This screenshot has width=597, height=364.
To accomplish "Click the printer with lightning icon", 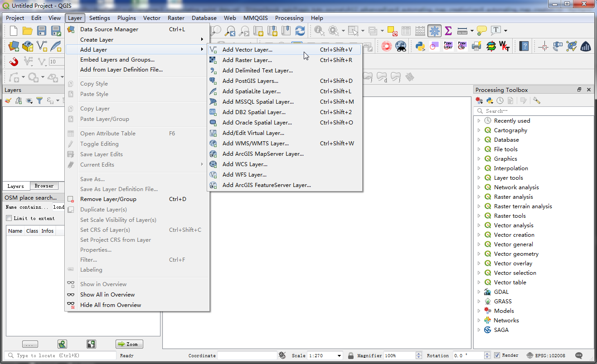I will [x=476, y=46].
